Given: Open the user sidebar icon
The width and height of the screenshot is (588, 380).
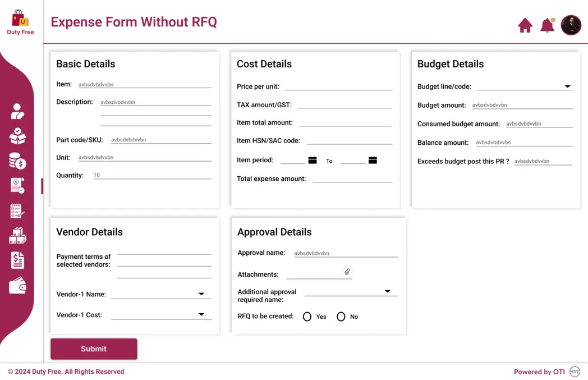Looking at the screenshot, I should (17, 111).
